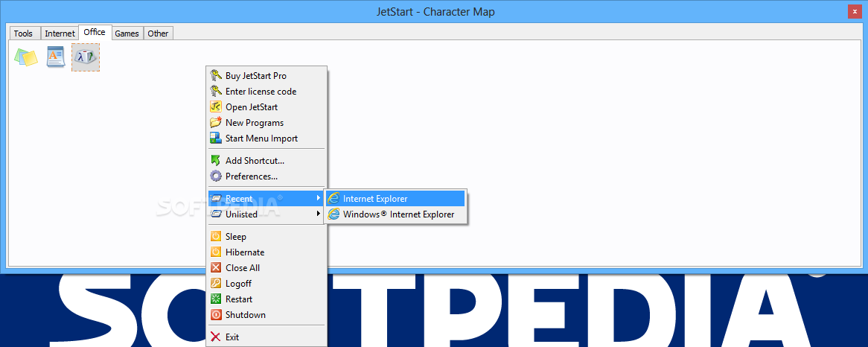This screenshot has width=868, height=347.
Task: Open Internet Explorer from Recent submenu
Action: pyautogui.click(x=395, y=198)
